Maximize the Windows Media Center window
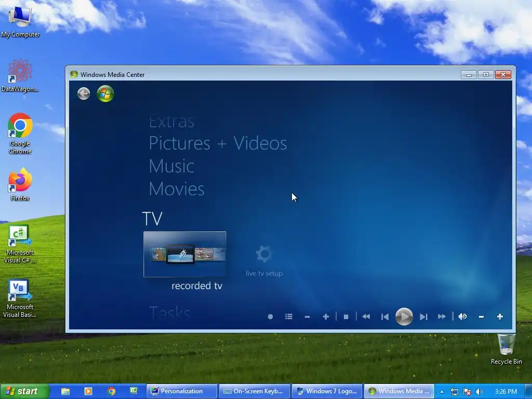The height and width of the screenshot is (399, 532). click(486, 75)
